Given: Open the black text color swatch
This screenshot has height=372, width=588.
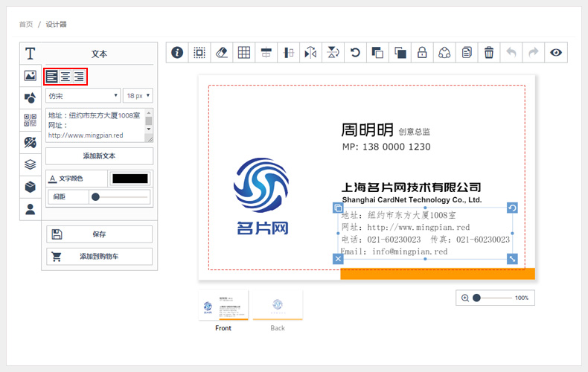Looking at the screenshot, I should click(x=130, y=179).
